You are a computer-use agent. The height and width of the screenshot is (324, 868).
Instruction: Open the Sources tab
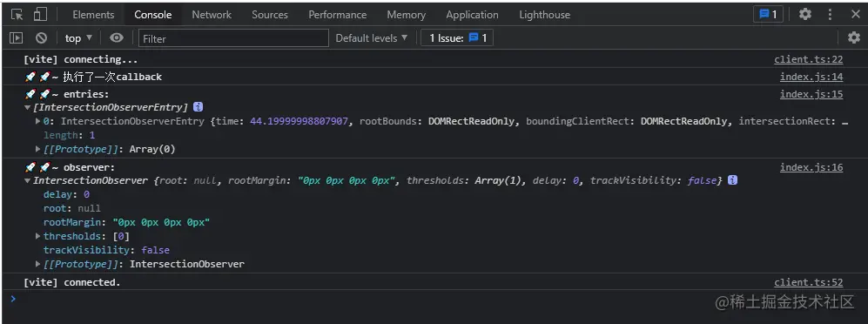click(x=270, y=15)
